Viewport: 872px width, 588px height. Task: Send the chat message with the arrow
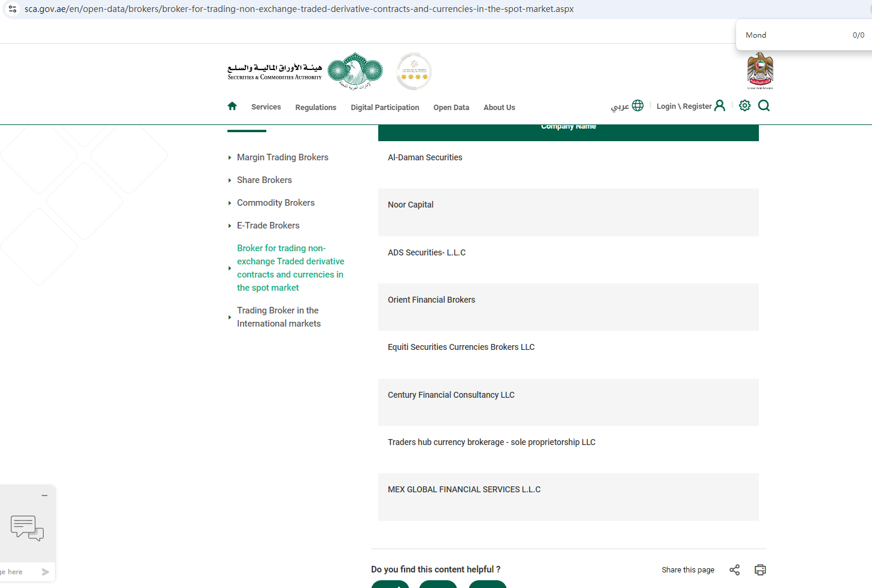tap(45, 572)
